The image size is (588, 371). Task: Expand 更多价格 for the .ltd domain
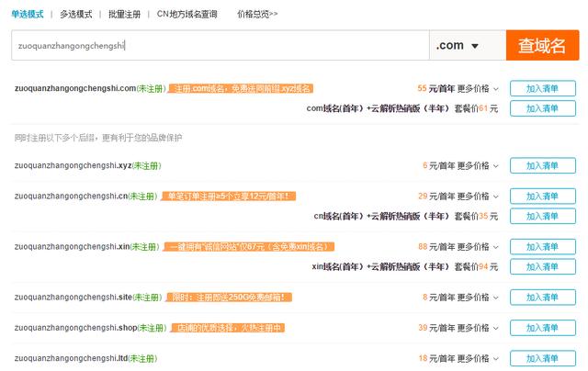[478, 359]
